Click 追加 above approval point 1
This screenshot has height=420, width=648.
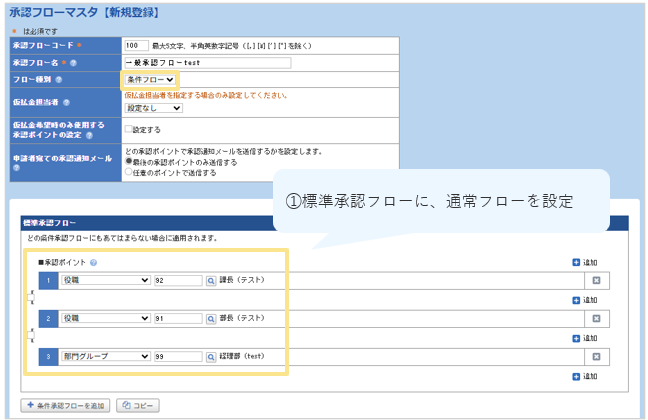coord(585,262)
